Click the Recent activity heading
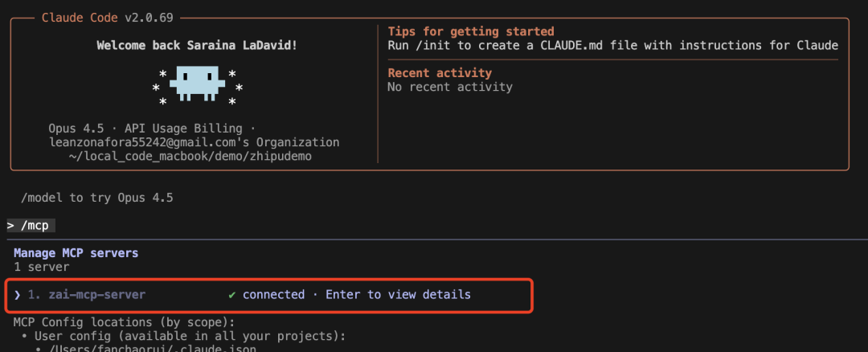868x352 pixels. click(439, 73)
